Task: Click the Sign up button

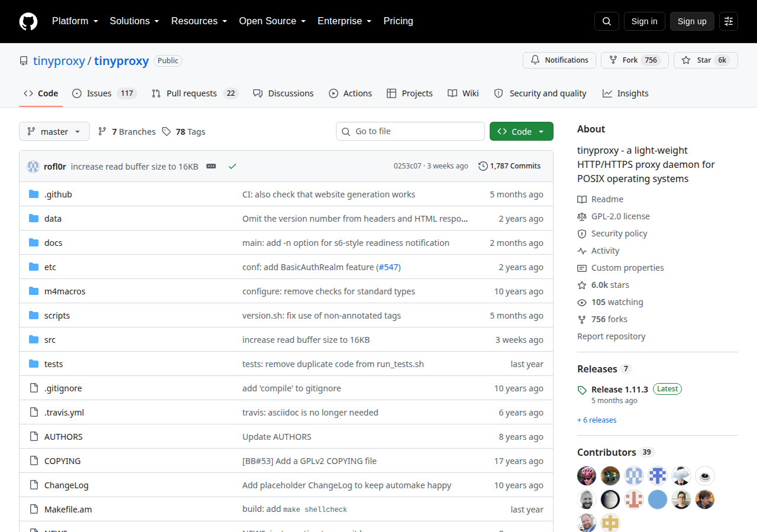Action: (x=692, y=21)
